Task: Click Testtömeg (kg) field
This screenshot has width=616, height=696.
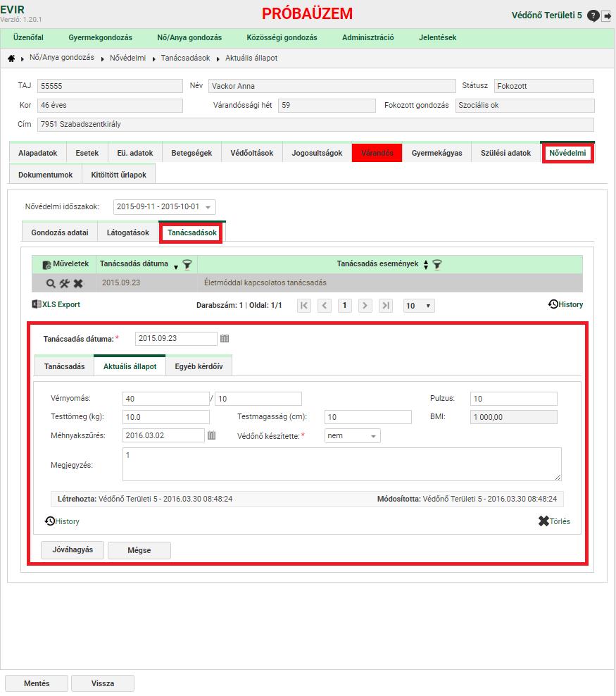Action: [x=166, y=417]
